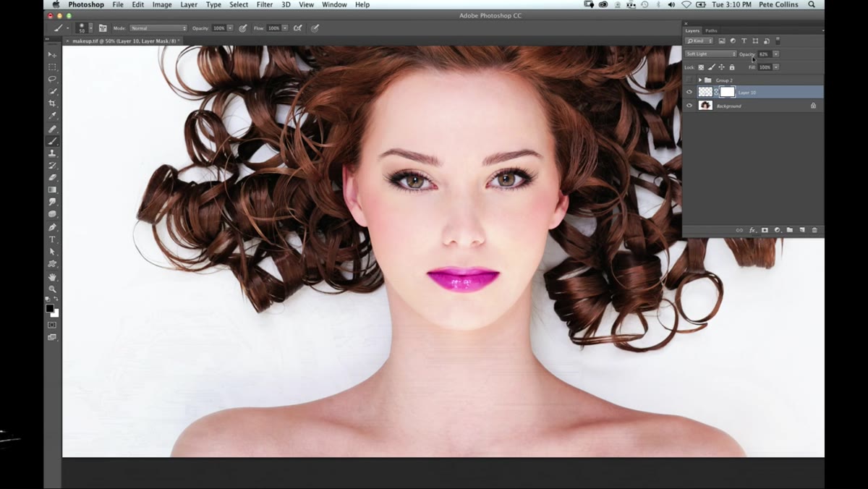
Task: Select the Gradient tool
Action: [x=52, y=190]
